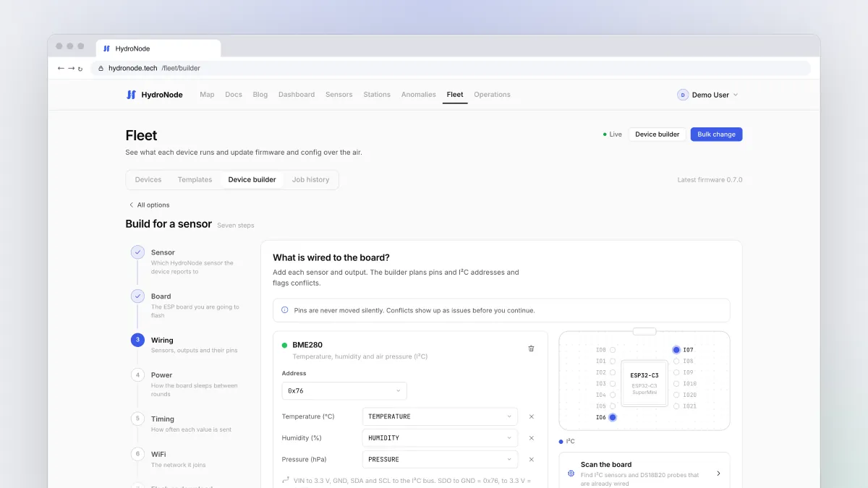Open the 0x76 address dropdown

[x=344, y=390]
